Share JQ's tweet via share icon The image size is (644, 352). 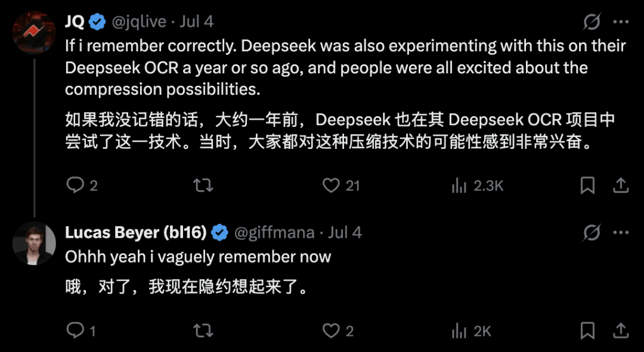point(621,185)
